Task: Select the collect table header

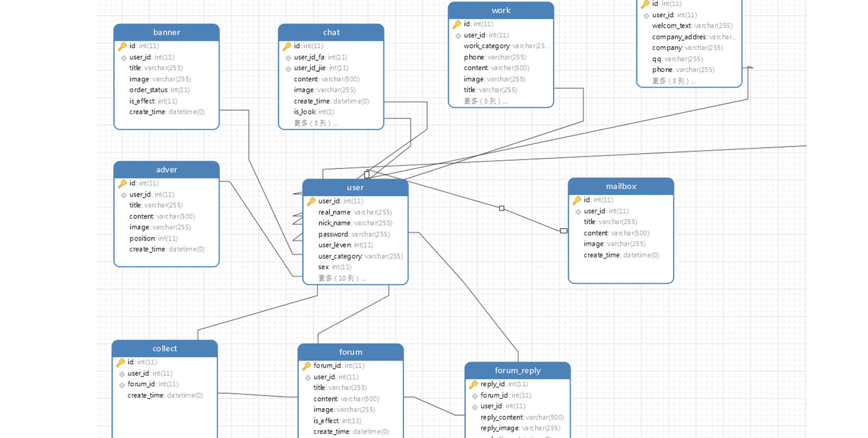Action: pos(165,348)
